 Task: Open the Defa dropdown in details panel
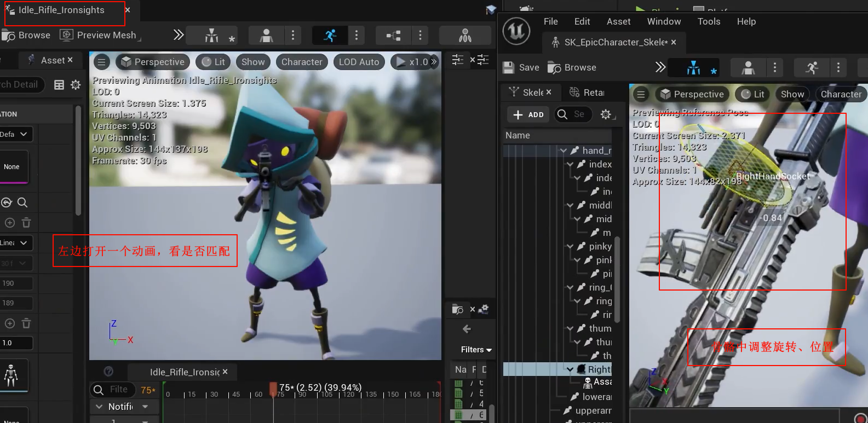[15, 134]
